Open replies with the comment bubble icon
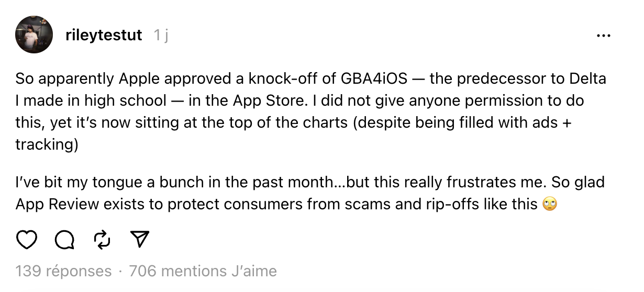Screen dimensions: 644x292 pos(64,240)
